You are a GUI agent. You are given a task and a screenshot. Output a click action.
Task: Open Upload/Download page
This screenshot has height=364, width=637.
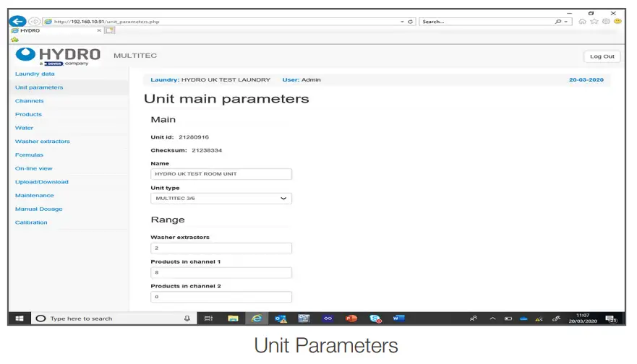click(41, 182)
